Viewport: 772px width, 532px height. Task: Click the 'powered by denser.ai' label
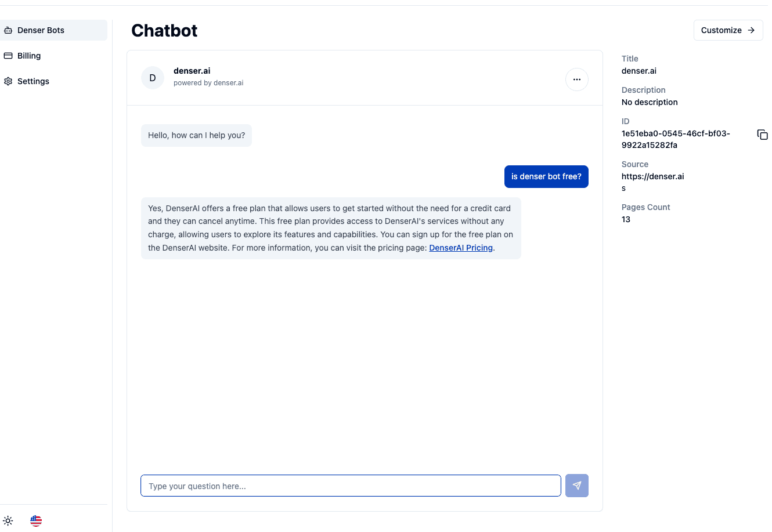[208, 82]
